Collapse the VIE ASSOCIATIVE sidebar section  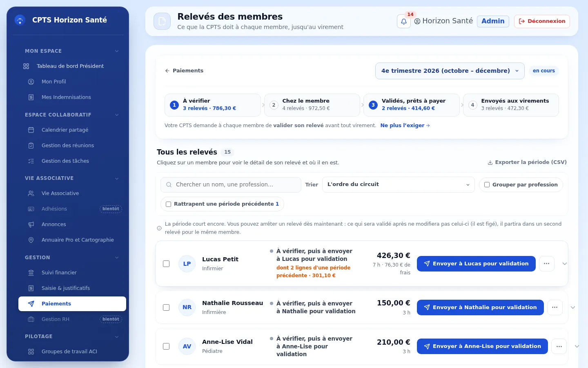click(117, 178)
